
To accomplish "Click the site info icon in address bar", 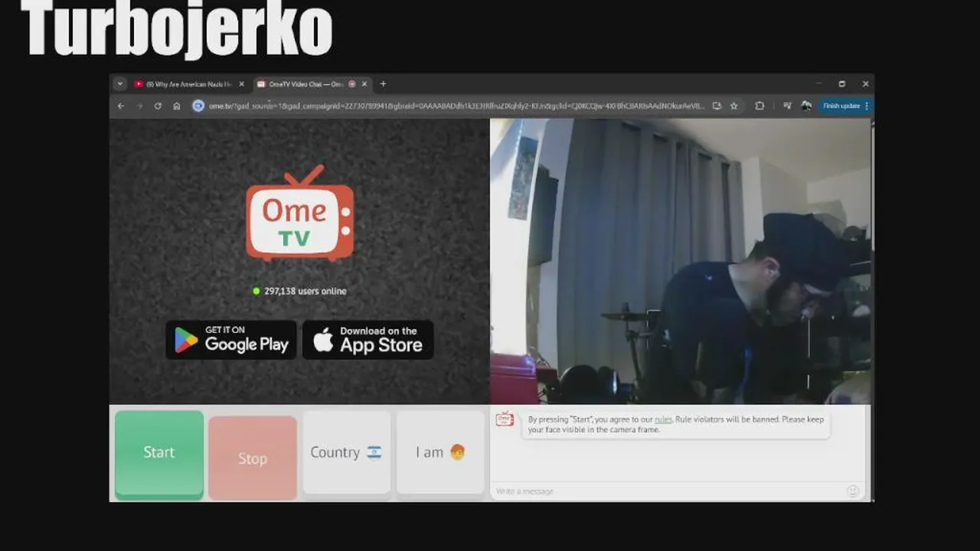I will click(198, 106).
